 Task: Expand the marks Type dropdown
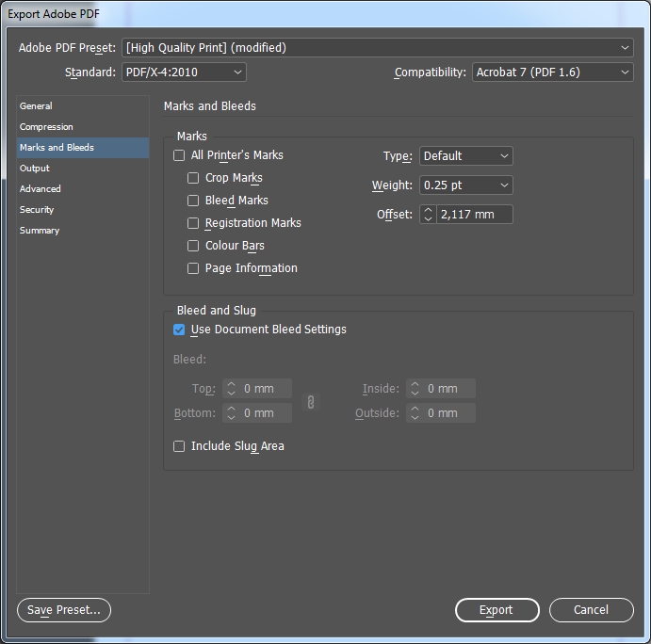(x=465, y=156)
